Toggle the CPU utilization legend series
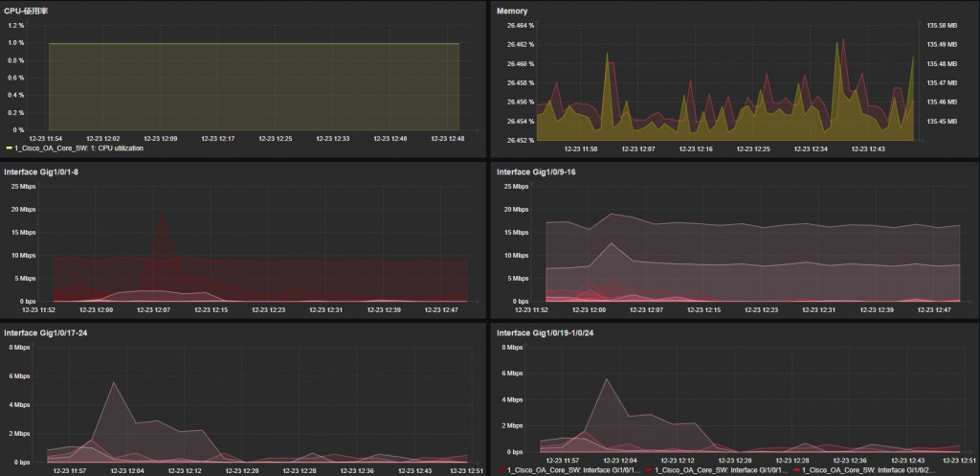This screenshot has width=980, height=476. 78,148
